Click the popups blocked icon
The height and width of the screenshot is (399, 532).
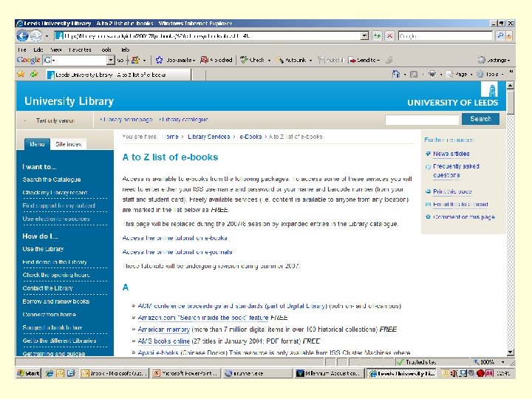pos(204,60)
